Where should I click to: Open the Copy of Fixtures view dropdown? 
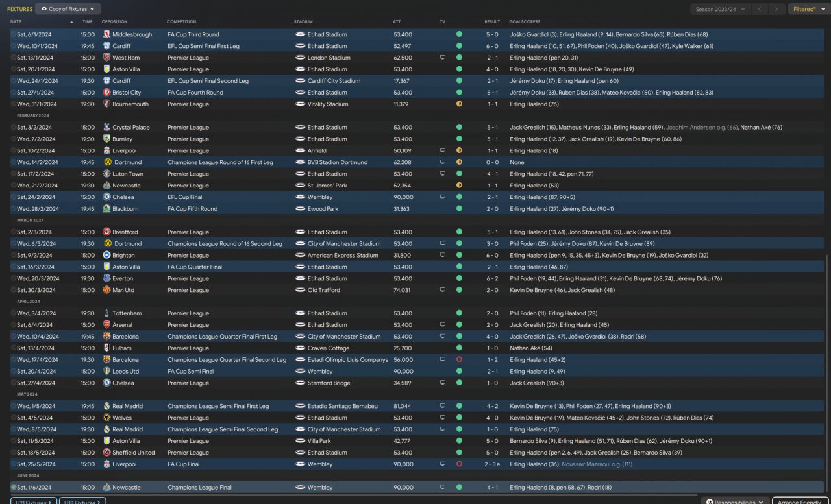pos(68,9)
